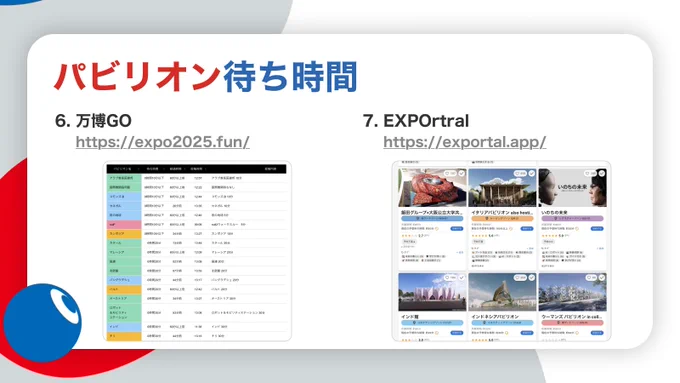Toggle the check circle on the red sculpture card
The height and width of the screenshot is (383, 680).
pyautogui.click(x=462, y=173)
